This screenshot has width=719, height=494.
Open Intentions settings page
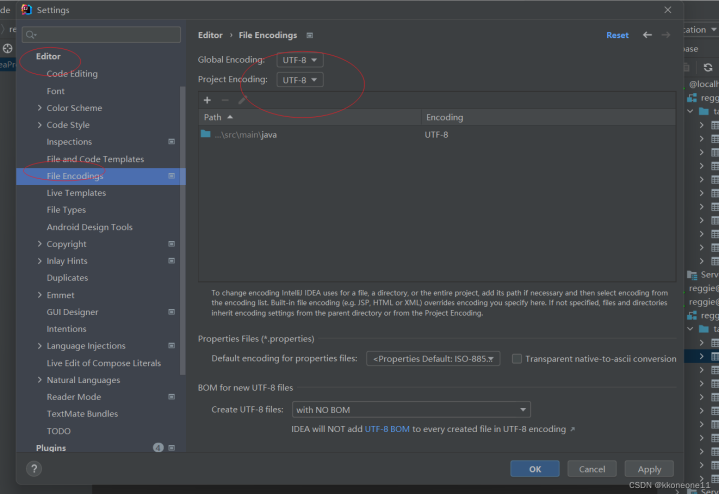tap(66, 329)
